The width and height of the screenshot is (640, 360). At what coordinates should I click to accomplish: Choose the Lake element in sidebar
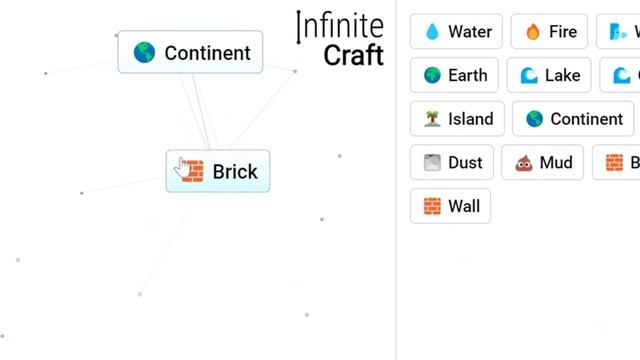coord(549,75)
